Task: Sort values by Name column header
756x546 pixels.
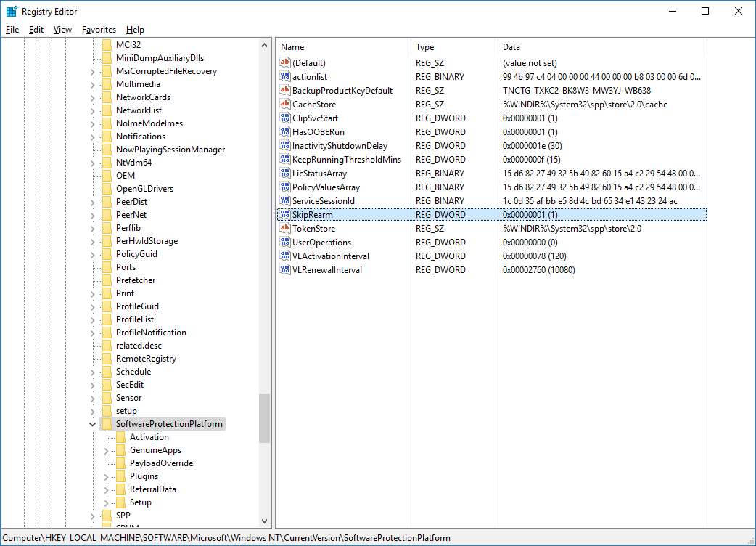Action: coord(343,46)
